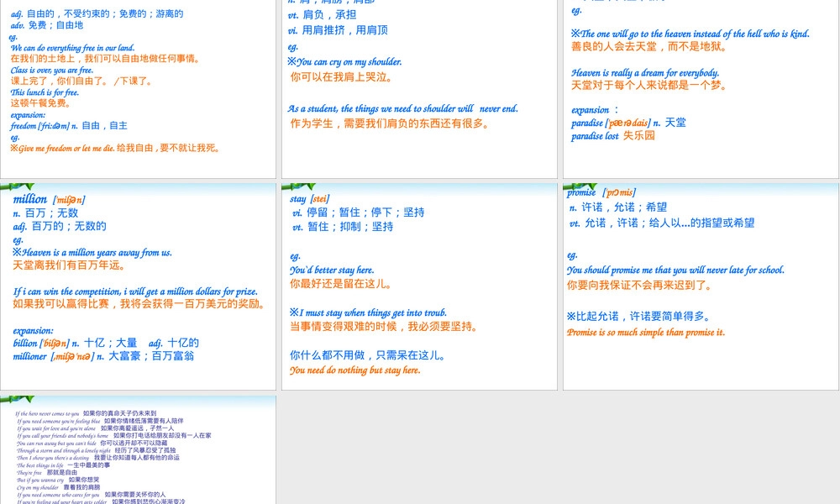Click the line 'Class is over, you are free.'
This screenshot has width=840, height=504.
[x=52, y=71]
